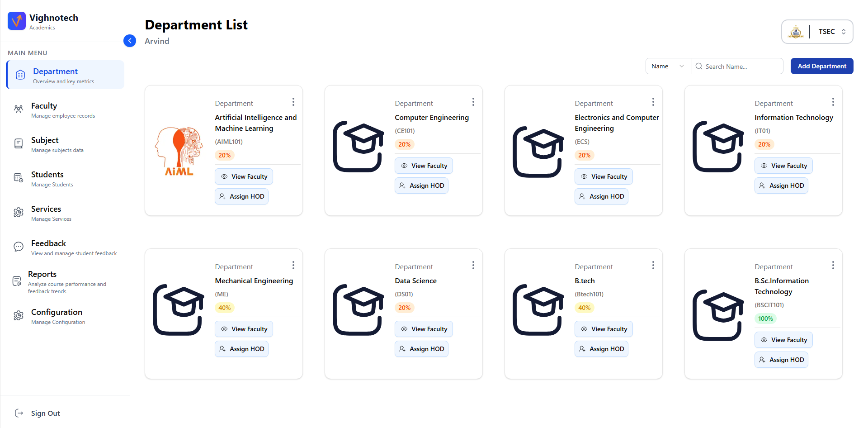Click the Search Name input field

tap(741, 67)
